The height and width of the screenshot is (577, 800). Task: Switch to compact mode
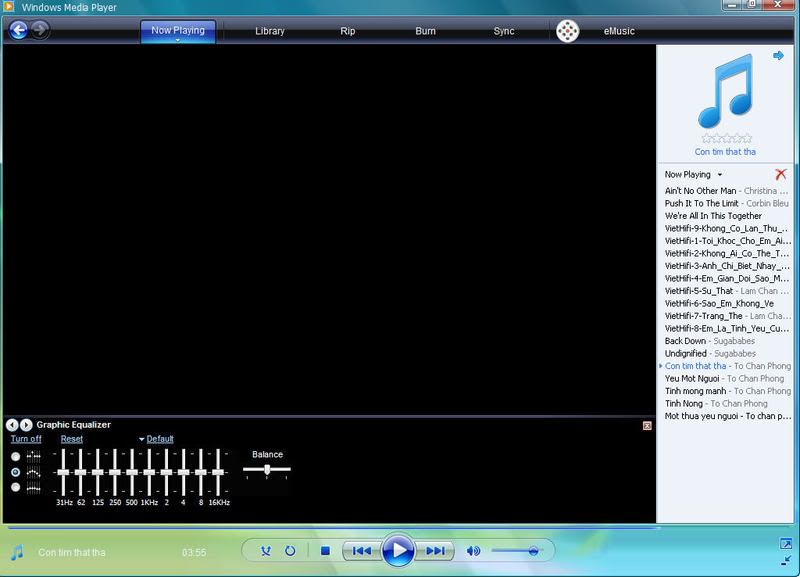point(786,561)
